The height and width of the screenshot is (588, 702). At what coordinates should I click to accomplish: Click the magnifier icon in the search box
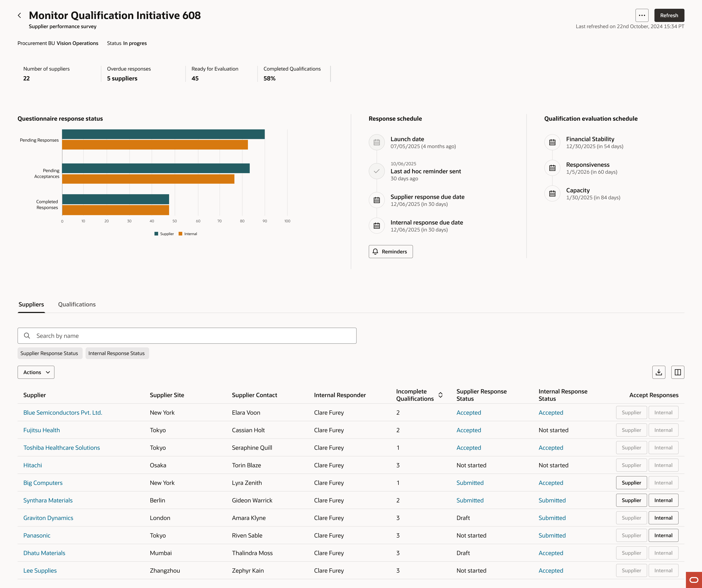point(27,336)
